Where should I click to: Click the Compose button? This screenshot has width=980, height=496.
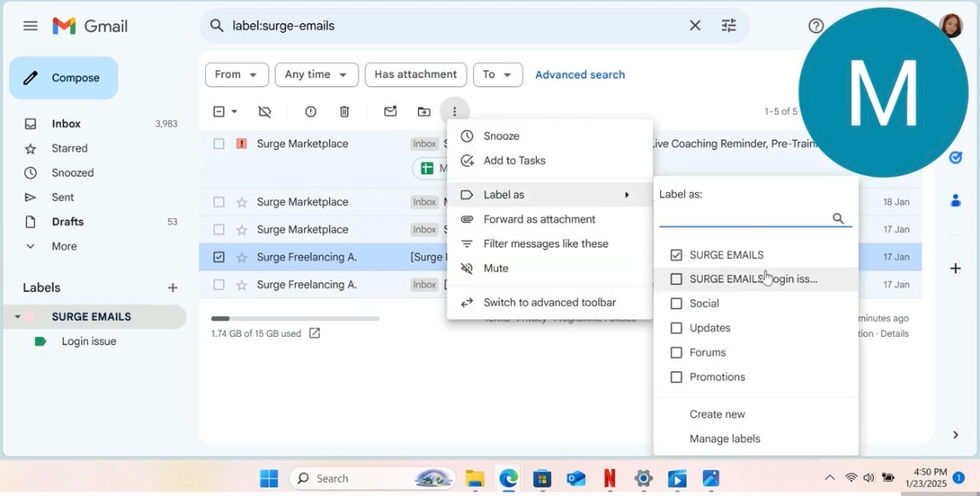pyautogui.click(x=64, y=78)
